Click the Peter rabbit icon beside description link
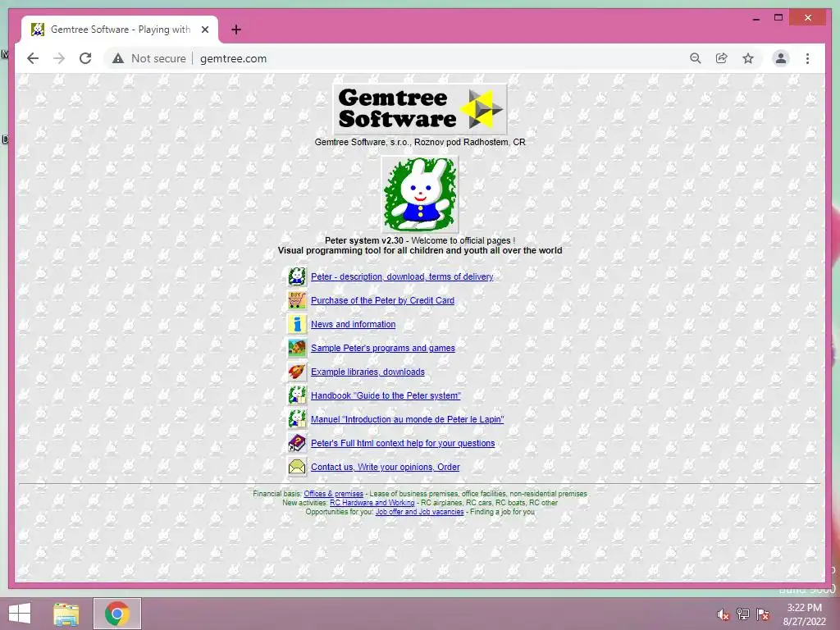Screen dimensions: 840x630 tap(297, 276)
